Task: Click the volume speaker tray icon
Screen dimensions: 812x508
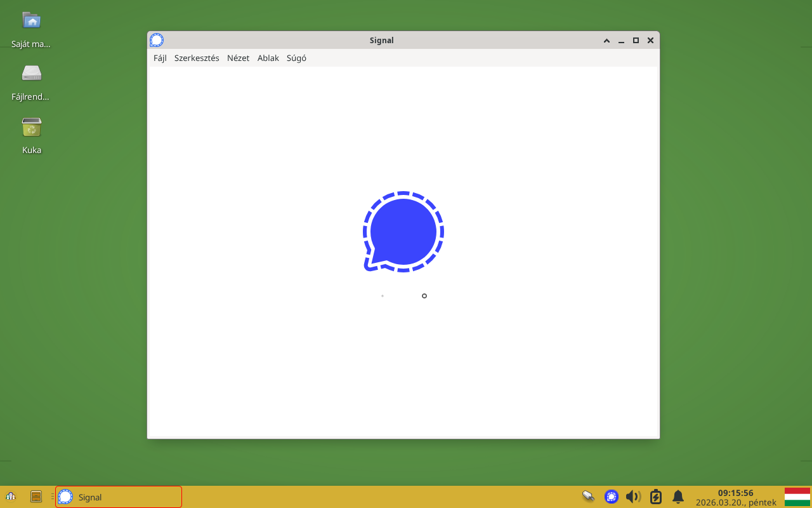Action: [633, 497]
